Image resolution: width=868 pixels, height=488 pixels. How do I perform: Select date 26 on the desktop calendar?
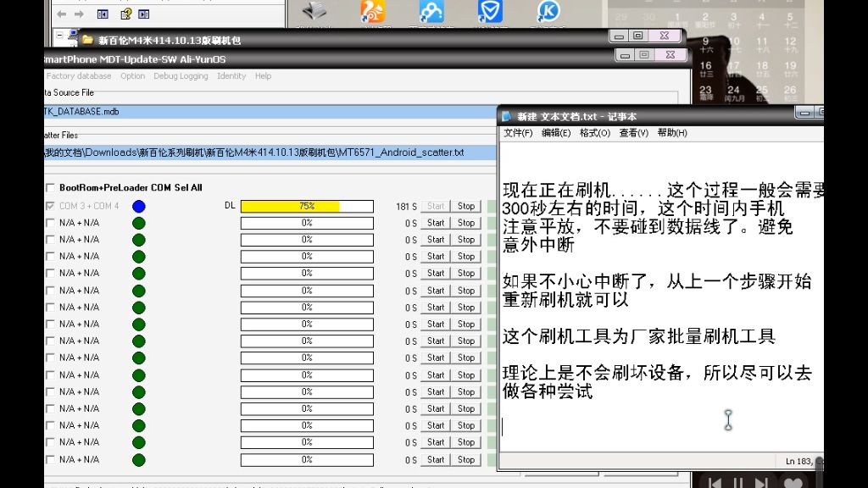791,92
